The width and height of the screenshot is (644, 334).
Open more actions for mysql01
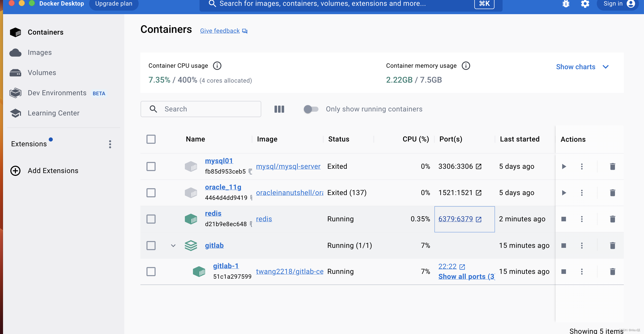[x=582, y=166]
